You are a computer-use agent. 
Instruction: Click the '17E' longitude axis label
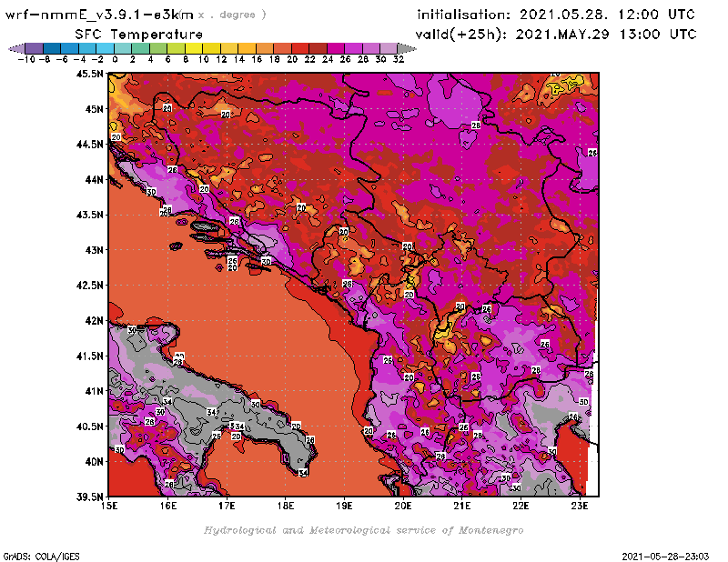pyautogui.click(x=227, y=506)
